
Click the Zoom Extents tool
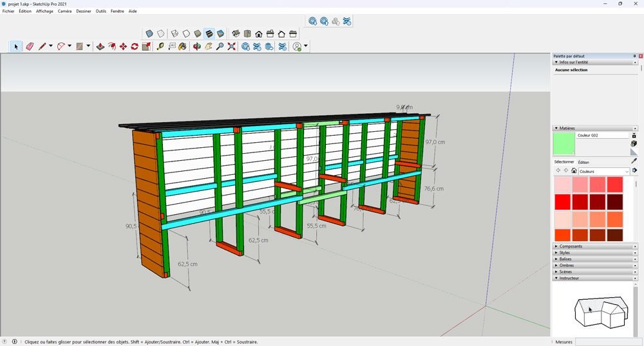click(x=232, y=46)
